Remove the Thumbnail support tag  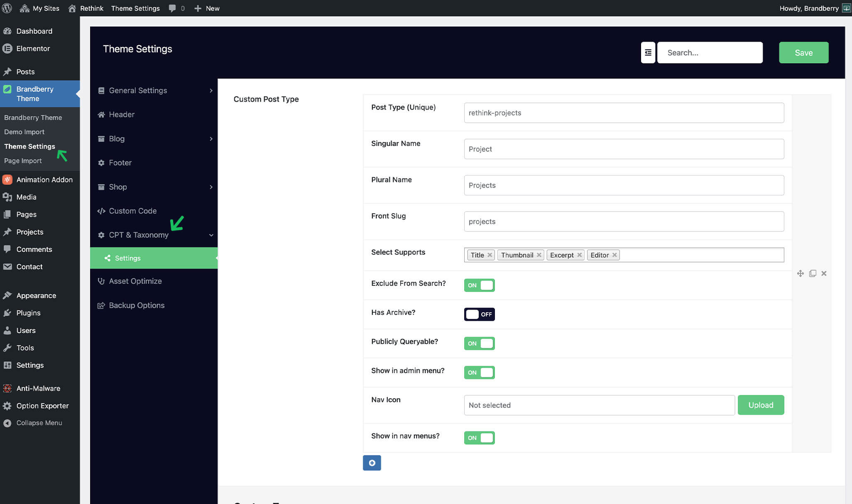pos(539,255)
